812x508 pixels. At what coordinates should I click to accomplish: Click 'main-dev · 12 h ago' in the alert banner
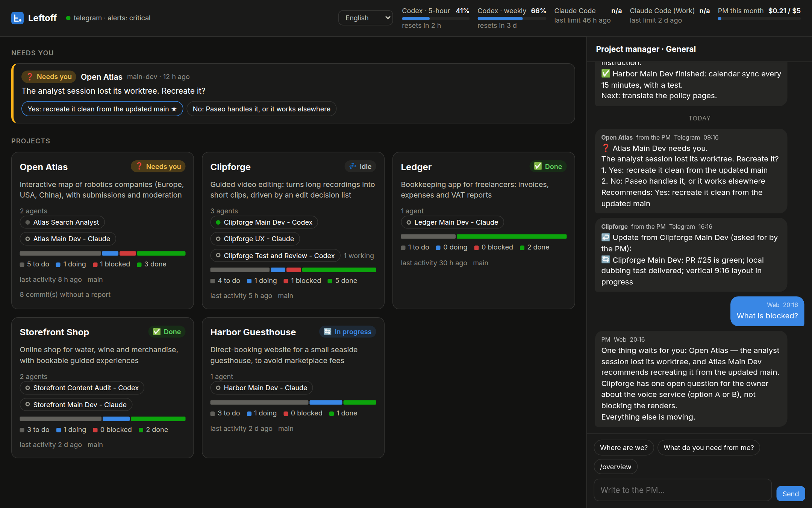pos(158,77)
